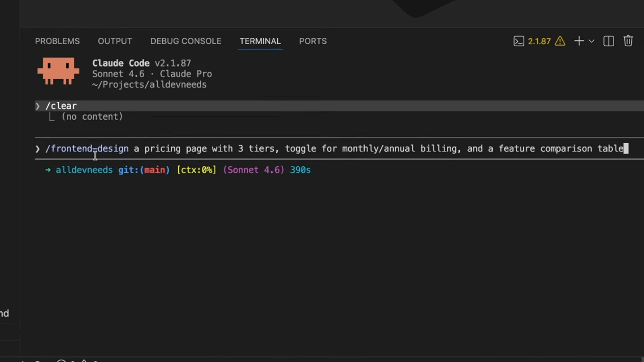This screenshot has height=362, width=644.
Task: Click alldevneeds in the status line
Action: pos(84,170)
